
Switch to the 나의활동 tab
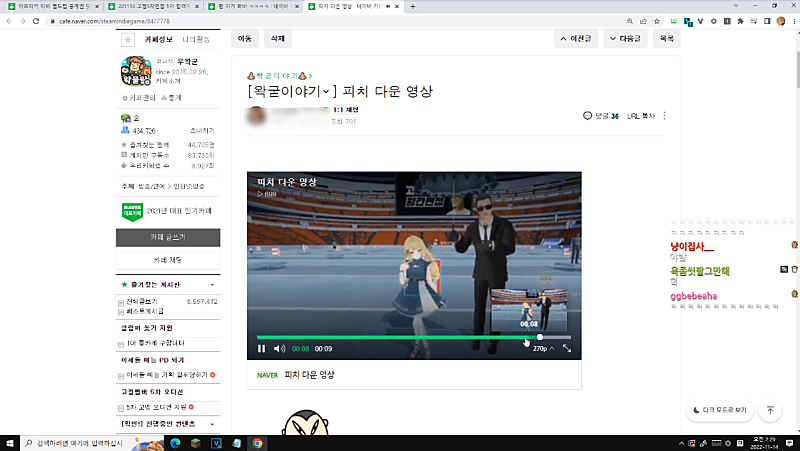coord(196,40)
